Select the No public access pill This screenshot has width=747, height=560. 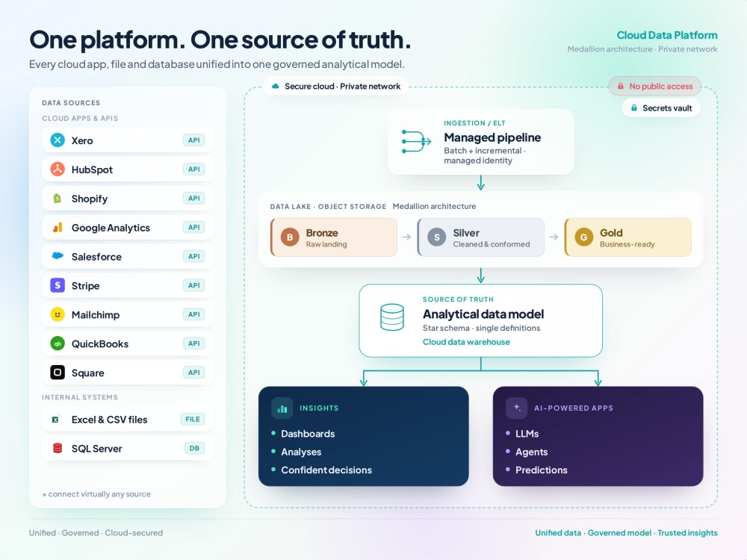pos(654,86)
